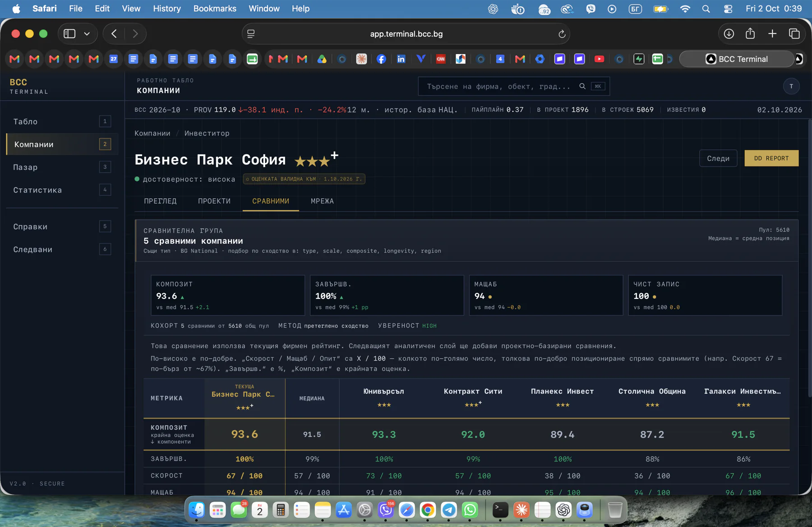Switch to the BCC Terminal browser tab
812x527 pixels.
pyautogui.click(x=736, y=59)
